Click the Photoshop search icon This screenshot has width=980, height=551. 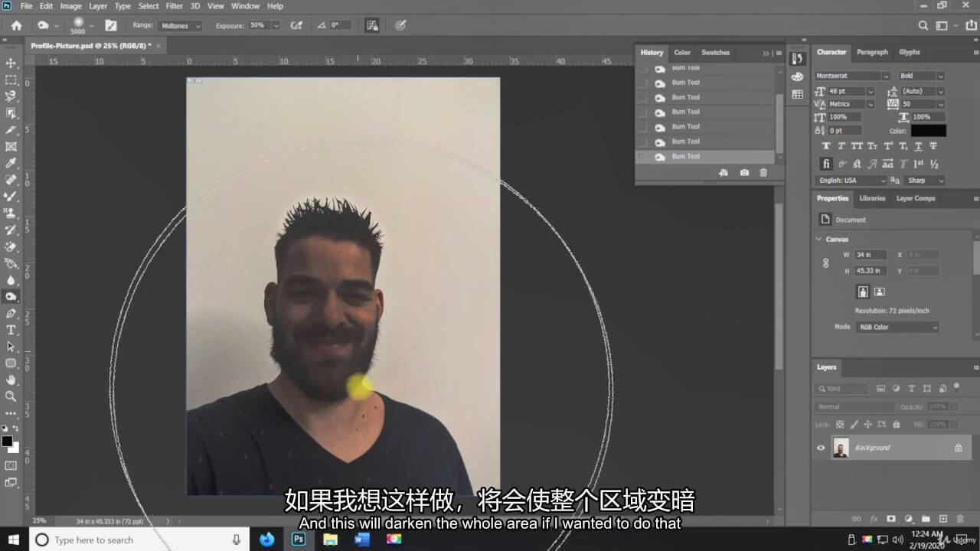coord(923,25)
